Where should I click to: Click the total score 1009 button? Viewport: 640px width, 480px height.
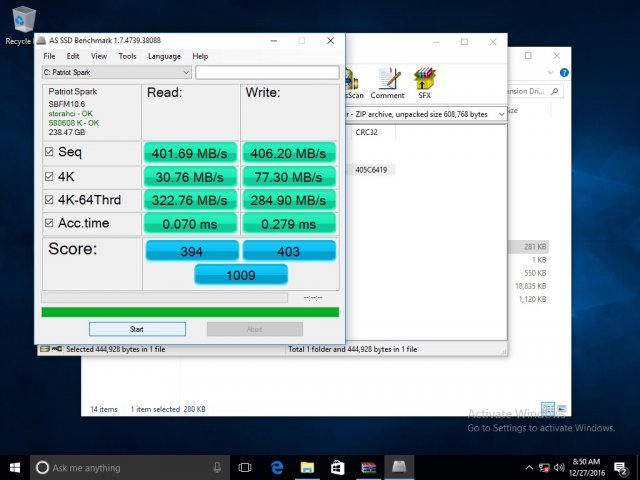(x=241, y=274)
